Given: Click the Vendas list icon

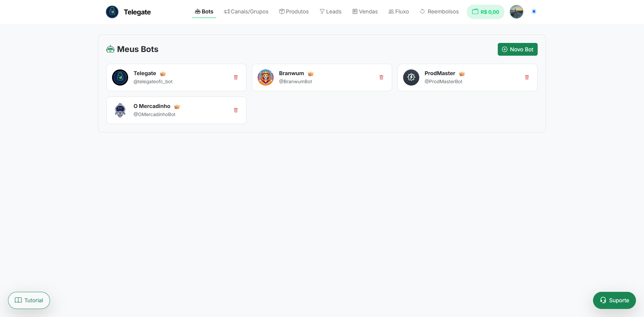Looking at the screenshot, I should pyautogui.click(x=355, y=11).
